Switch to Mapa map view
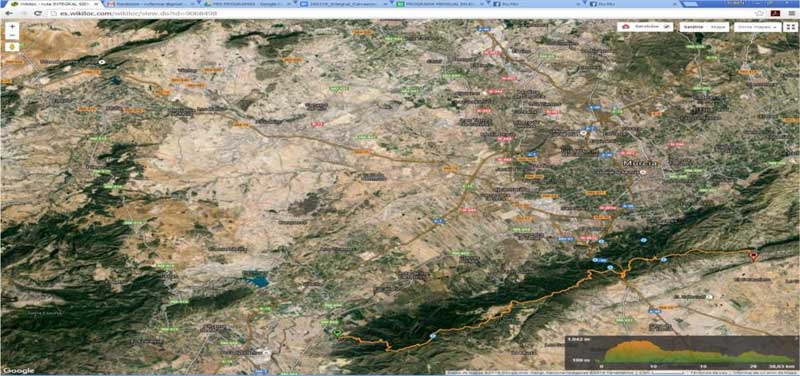 pos(719,27)
